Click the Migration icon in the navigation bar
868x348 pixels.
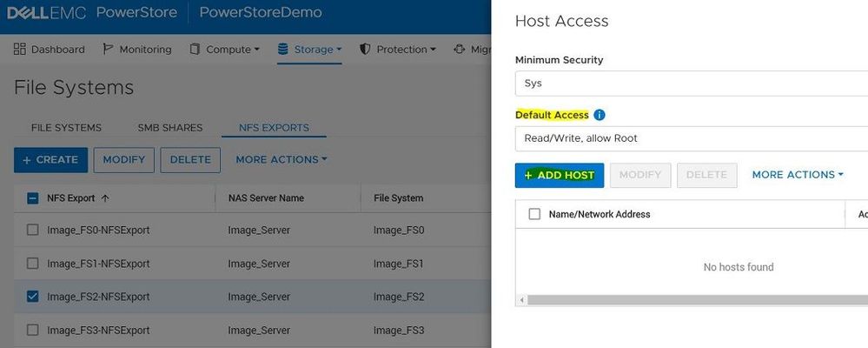tap(460, 50)
